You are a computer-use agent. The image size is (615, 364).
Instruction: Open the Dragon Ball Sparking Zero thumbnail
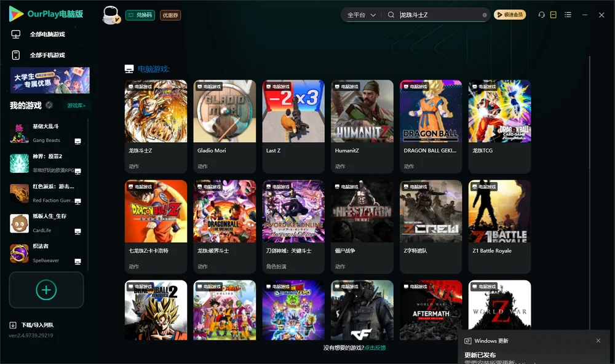[x=293, y=310]
